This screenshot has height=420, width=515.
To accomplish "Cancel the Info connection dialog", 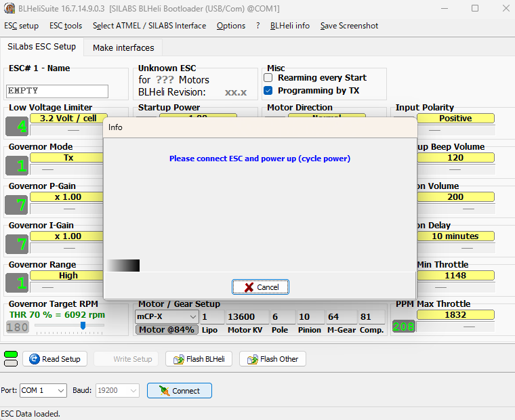I will tap(260, 287).
